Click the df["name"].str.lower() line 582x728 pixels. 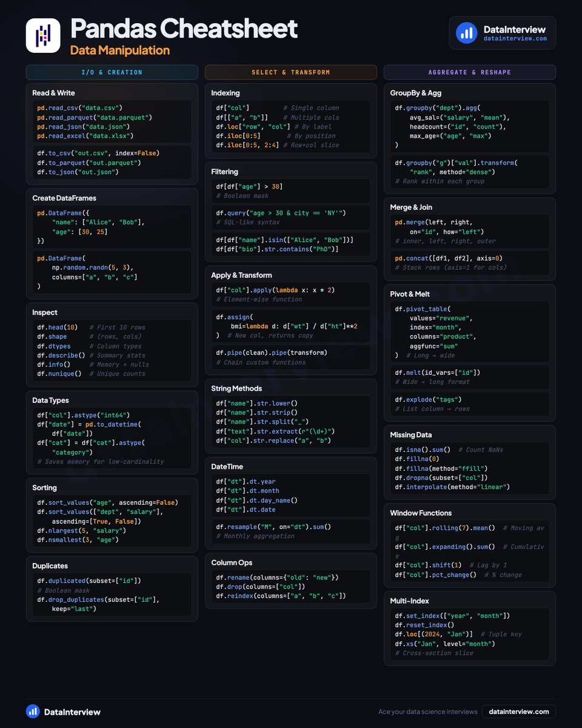tap(256, 403)
